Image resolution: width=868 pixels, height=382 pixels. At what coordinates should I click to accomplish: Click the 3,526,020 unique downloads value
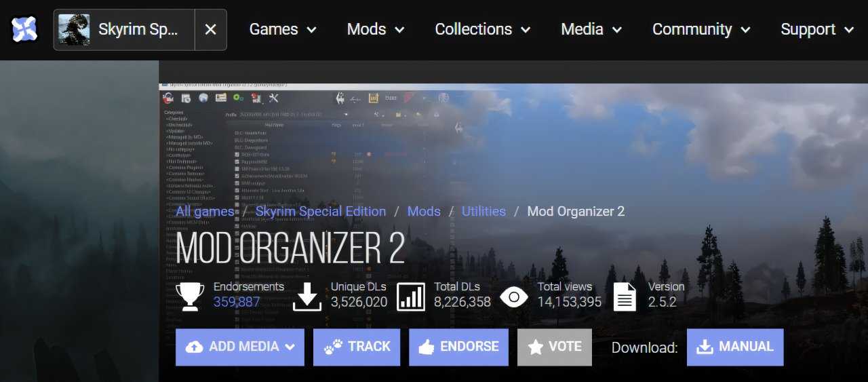[x=359, y=302]
